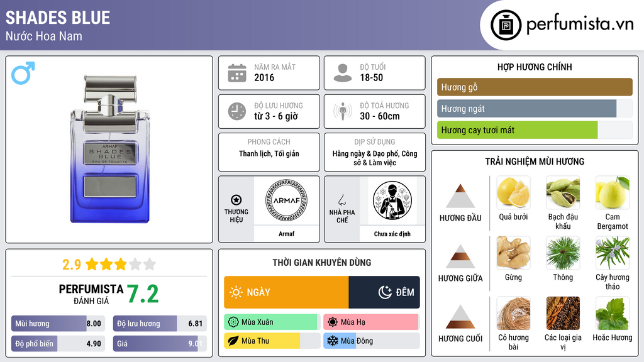This screenshot has height=362, width=644.
Task: Click the Perfumista score 7.2
Action: (x=143, y=294)
